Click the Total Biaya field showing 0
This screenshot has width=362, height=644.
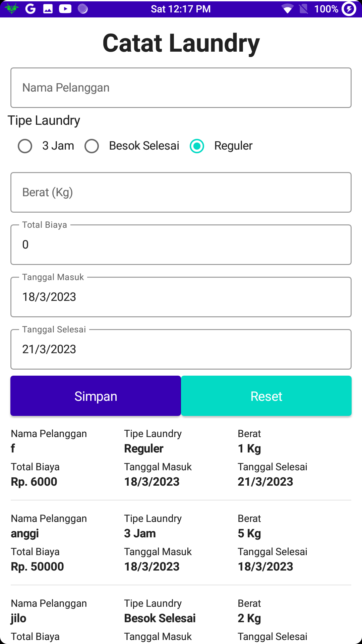(x=181, y=244)
